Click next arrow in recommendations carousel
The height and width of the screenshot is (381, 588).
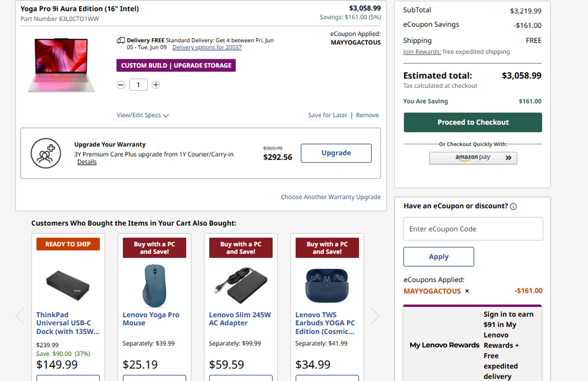pyautogui.click(x=375, y=315)
